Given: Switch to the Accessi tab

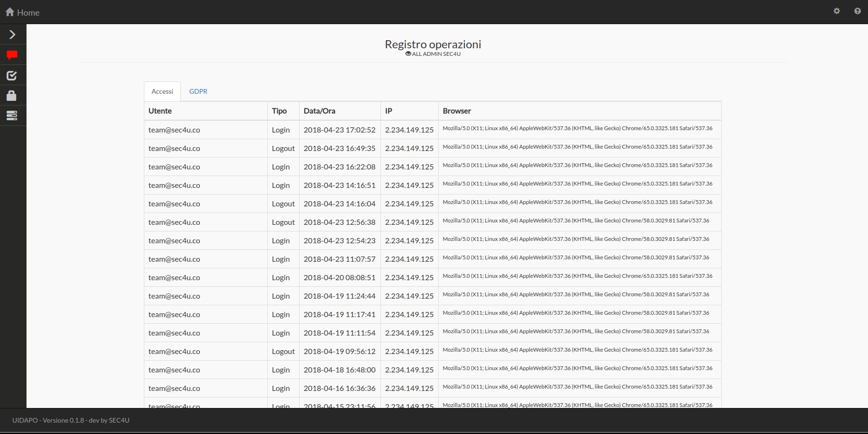Looking at the screenshot, I should pos(162,91).
